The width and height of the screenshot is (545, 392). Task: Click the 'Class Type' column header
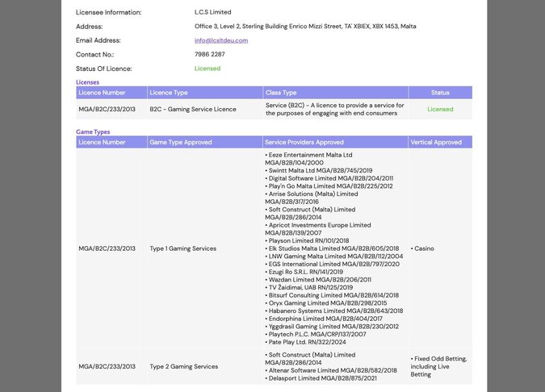pyautogui.click(x=281, y=93)
